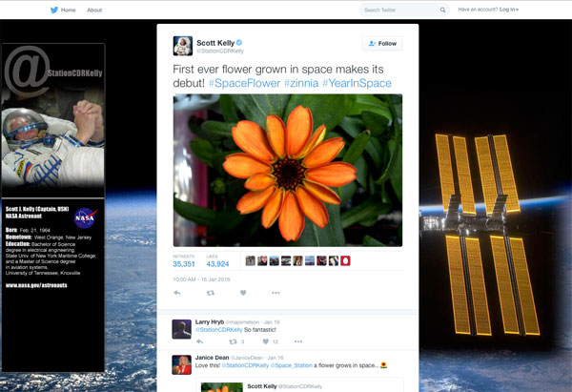Open the #zinnia hashtag
This screenshot has height=392, width=572.
(301, 83)
